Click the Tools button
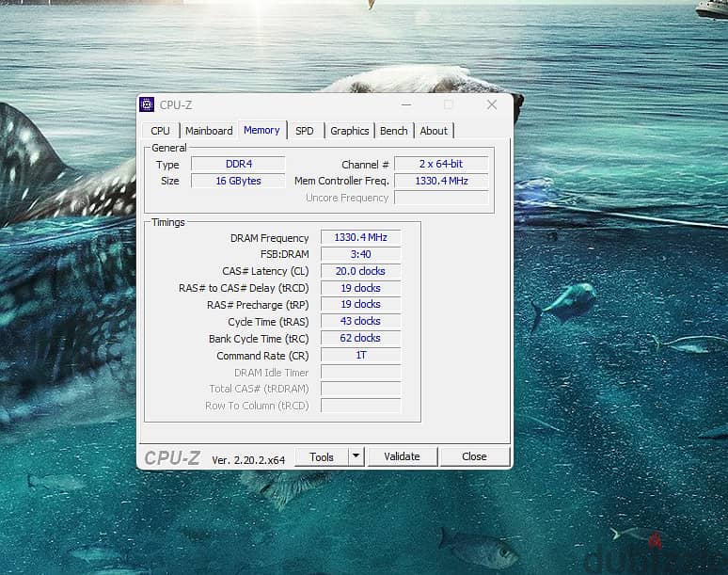This screenshot has height=575, width=728. pyautogui.click(x=322, y=457)
